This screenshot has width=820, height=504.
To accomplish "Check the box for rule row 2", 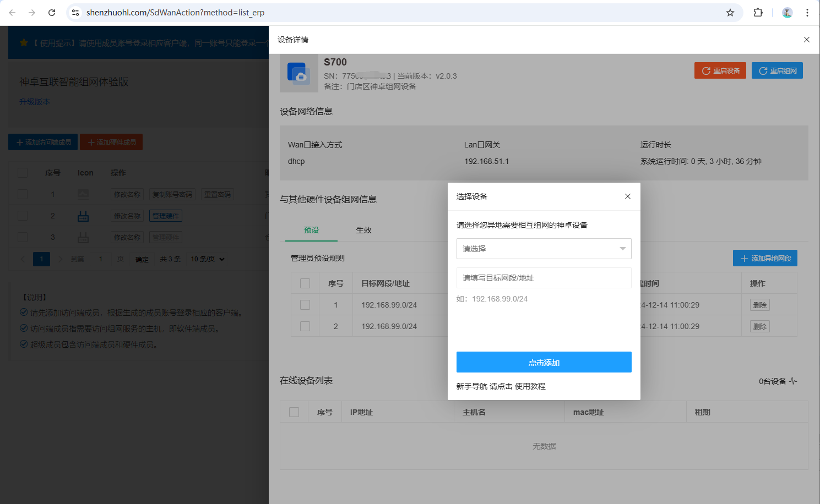I will [305, 326].
